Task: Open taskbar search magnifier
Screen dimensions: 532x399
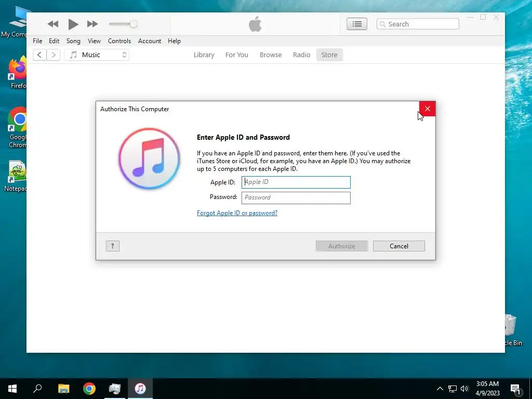Action: click(x=37, y=389)
